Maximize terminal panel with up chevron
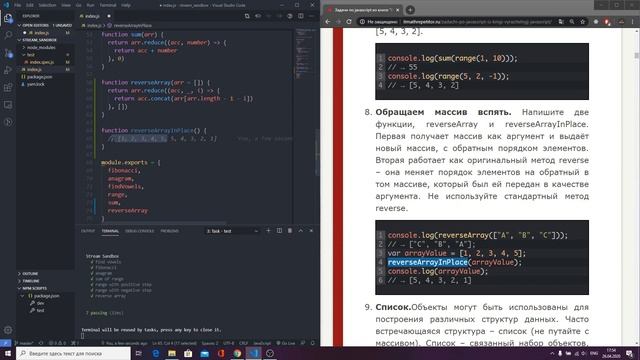 coord(301,231)
